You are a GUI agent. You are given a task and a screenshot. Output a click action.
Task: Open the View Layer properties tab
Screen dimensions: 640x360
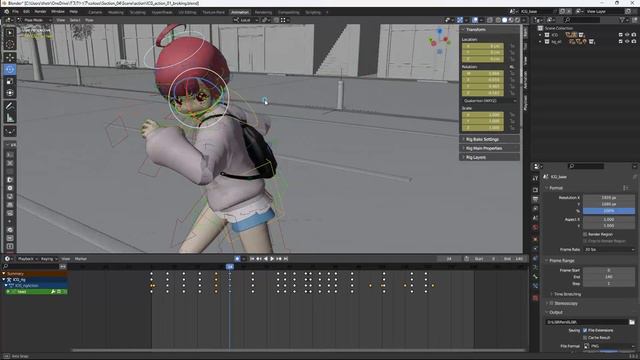tap(536, 209)
